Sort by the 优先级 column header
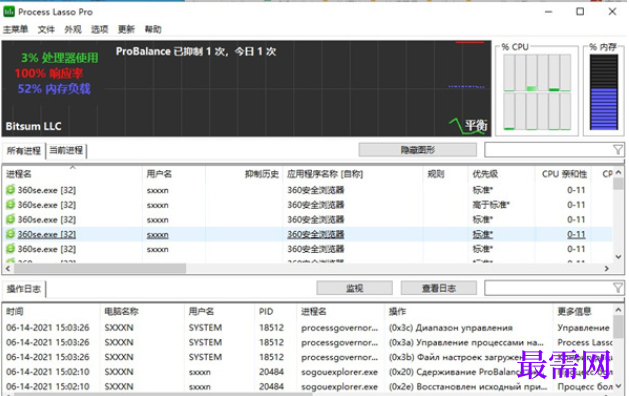This screenshot has width=629, height=396. coord(501,174)
